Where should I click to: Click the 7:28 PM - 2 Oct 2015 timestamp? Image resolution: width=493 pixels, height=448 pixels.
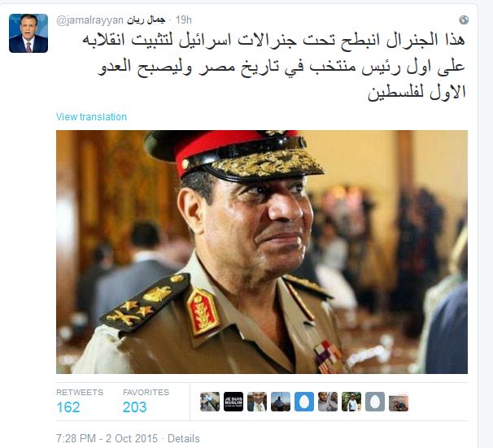click(107, 438)
